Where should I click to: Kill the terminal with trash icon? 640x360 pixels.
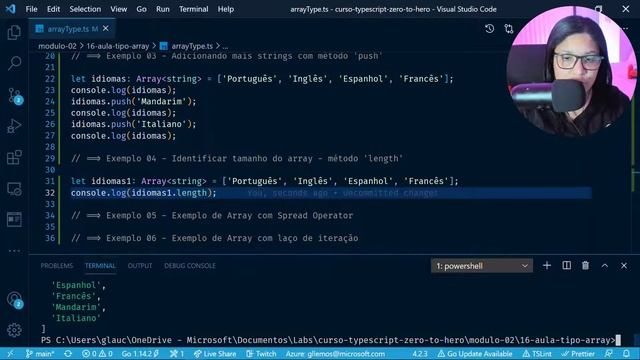coord(585,266)
